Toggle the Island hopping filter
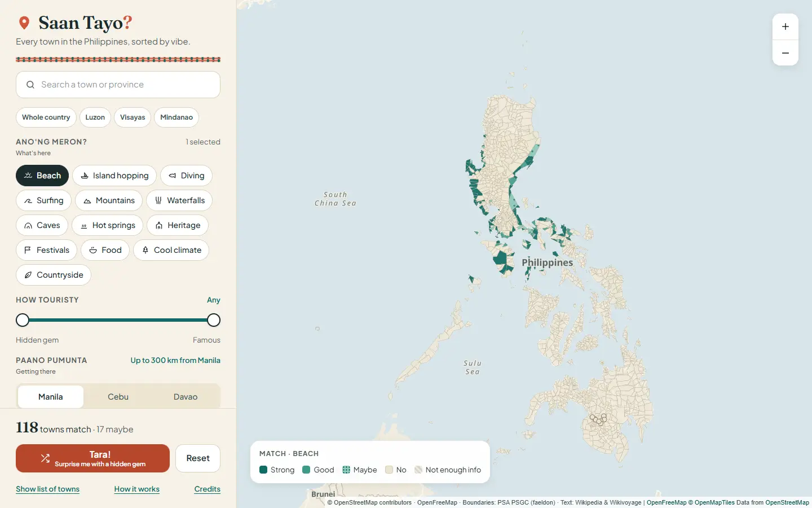This screenshot has width=812, height=508. pos(114,176)
